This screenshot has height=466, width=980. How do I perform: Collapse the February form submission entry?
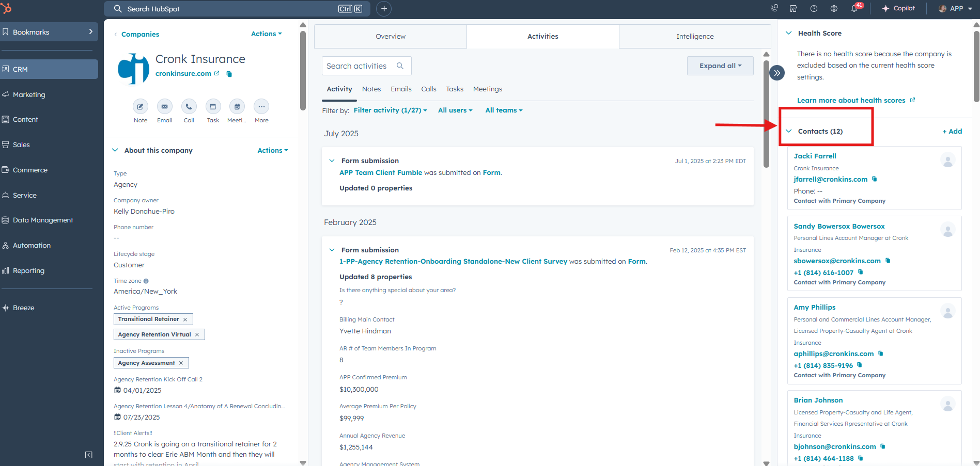pyautogui.click(x=332, y=250)
